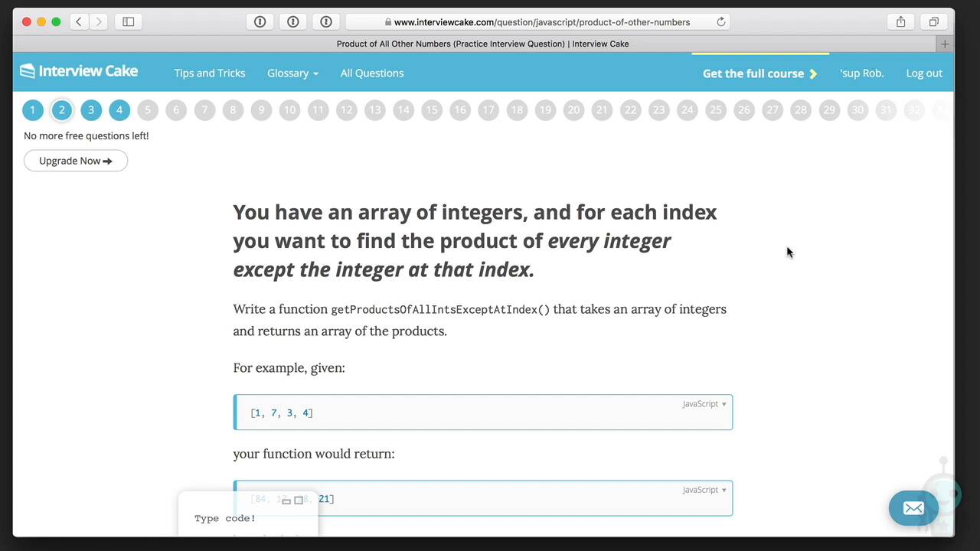Screen dimensions: 980x551
Task: Go back using Safari back arrow
Action: click(x=79, y=22)
